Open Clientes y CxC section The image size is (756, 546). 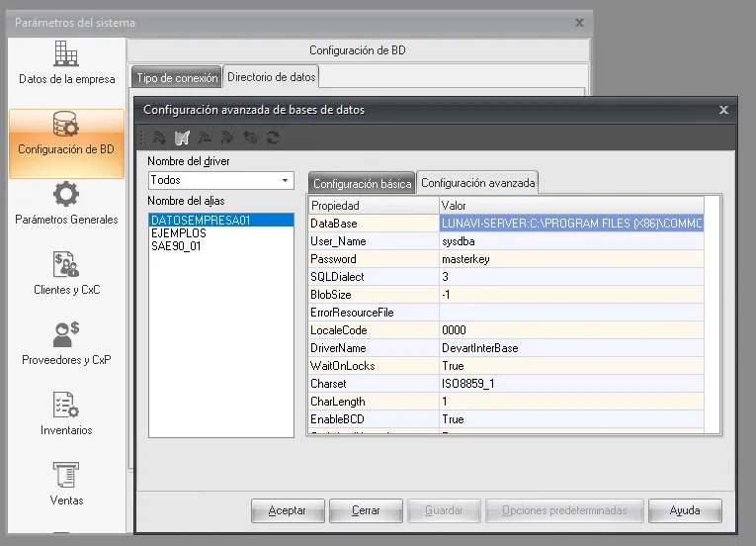pos(66,274)
